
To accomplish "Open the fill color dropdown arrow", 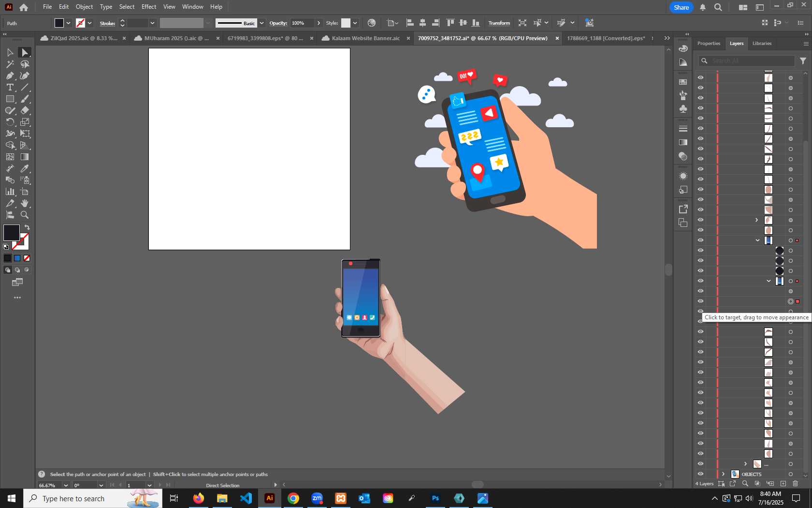I will point(69,23).
